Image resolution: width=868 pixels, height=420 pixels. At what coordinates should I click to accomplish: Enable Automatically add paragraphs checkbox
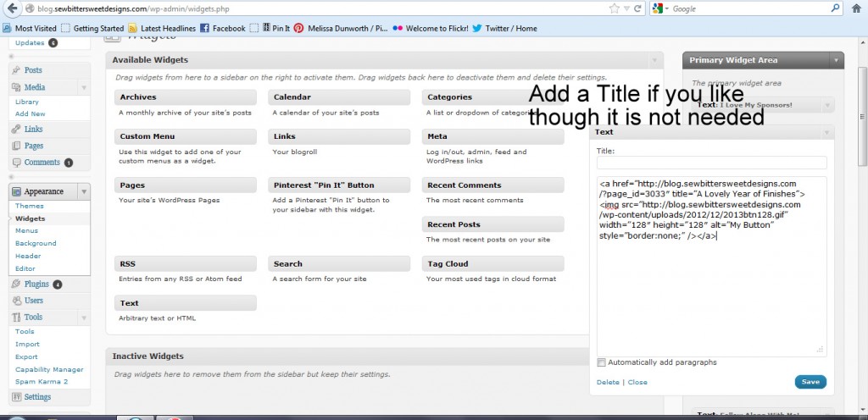coord(602,362)
